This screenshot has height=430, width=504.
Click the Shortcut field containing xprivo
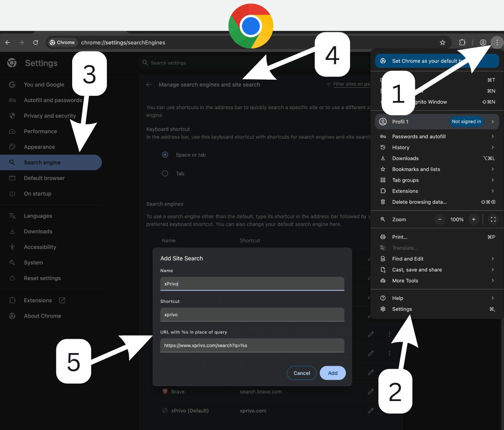click(252, 314)
